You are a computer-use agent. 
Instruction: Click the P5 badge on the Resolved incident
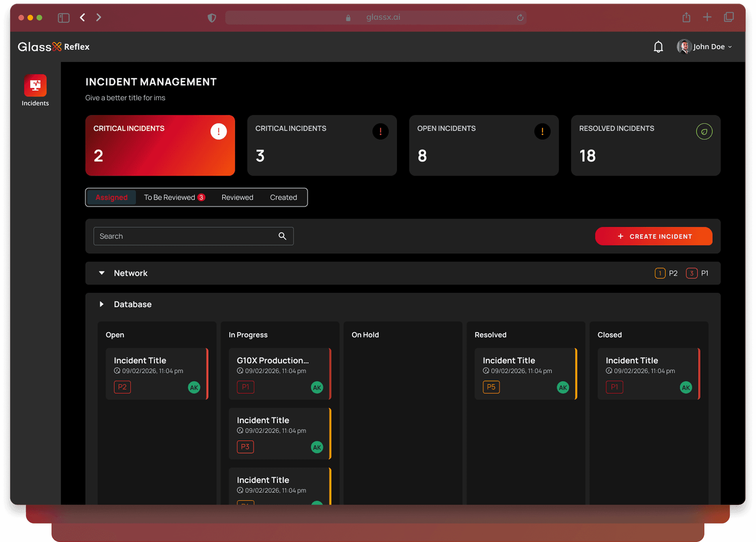(491, 387)
